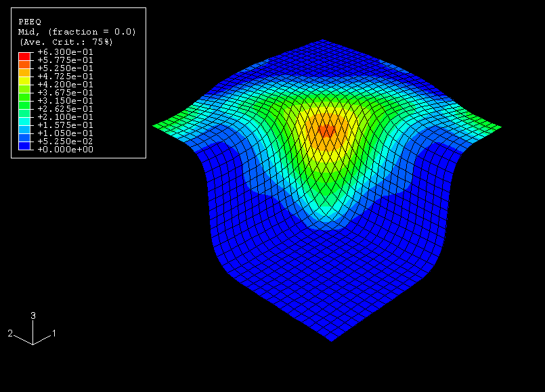This screenshot has height=392, width=545.
Task: Click the red legend color swatch
Action: (24, 56)
